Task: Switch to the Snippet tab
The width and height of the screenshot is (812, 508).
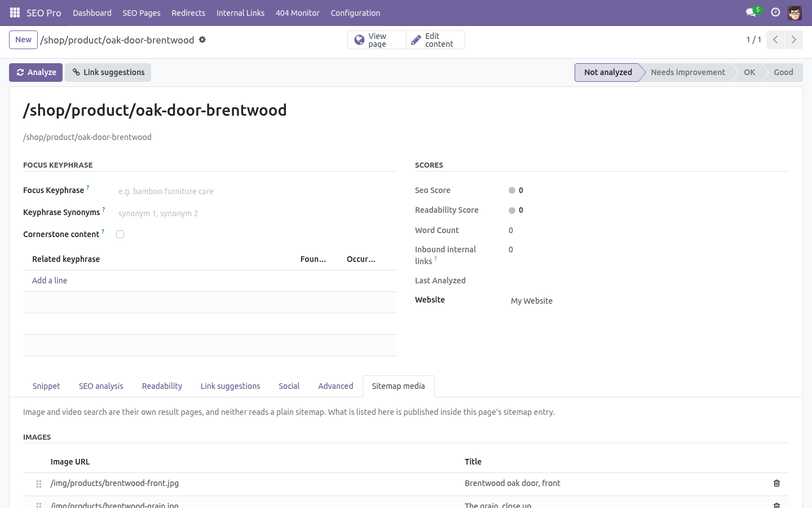Action: point(46,386)
